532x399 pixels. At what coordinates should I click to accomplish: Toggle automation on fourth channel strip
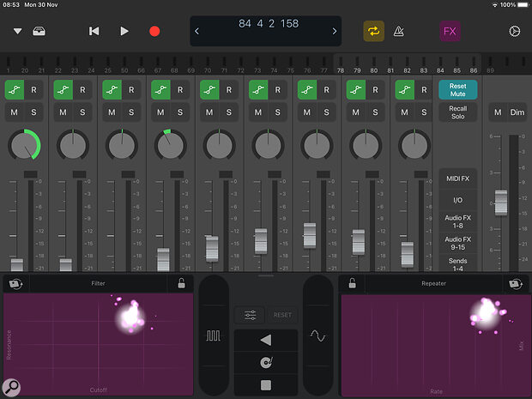tap(160, 90)
